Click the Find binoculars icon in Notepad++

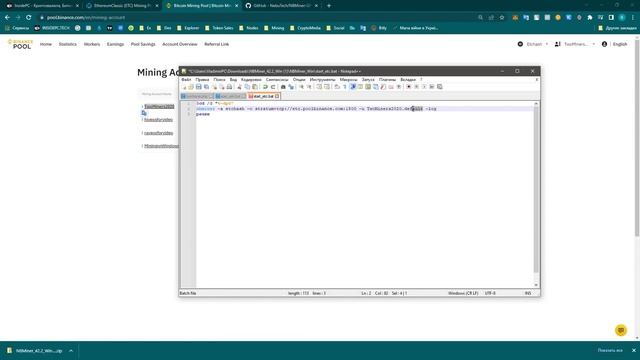[283, 87]
